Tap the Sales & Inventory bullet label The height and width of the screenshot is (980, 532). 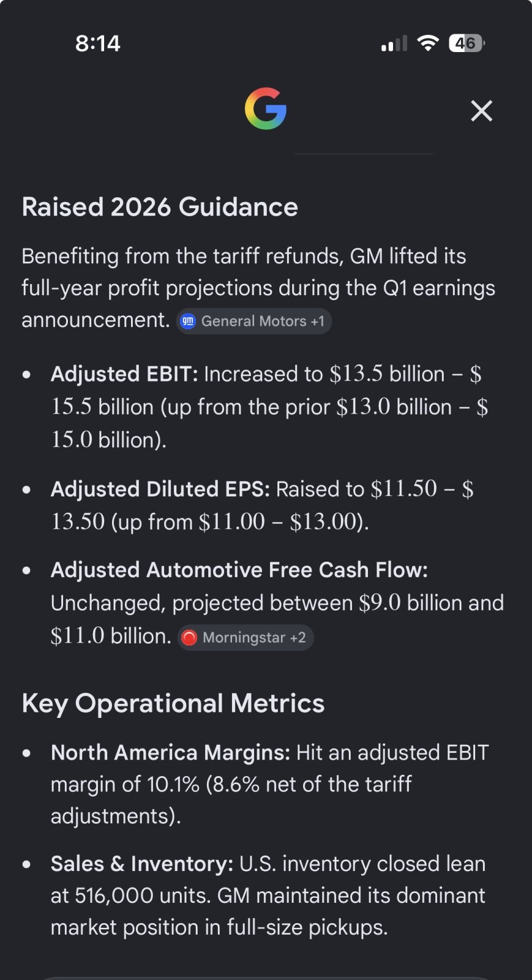pyautogui.click(x=142, y=864)
